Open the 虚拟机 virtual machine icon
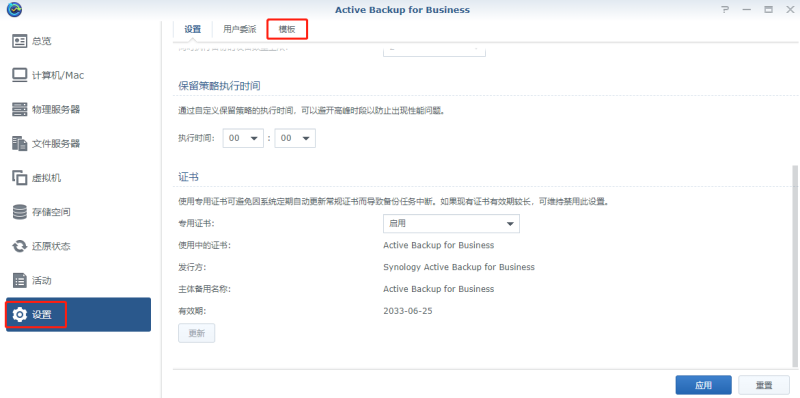The height and width of the screenshot is (398, 800). (19, 178)
